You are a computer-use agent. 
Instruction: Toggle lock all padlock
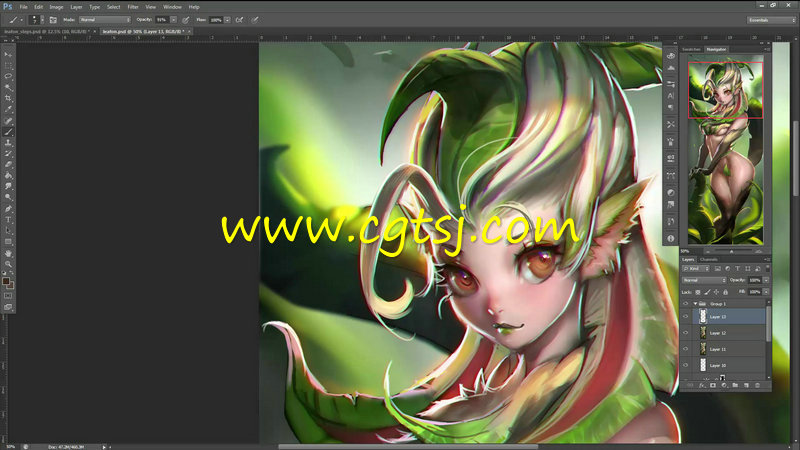click(x=726, y=292)
